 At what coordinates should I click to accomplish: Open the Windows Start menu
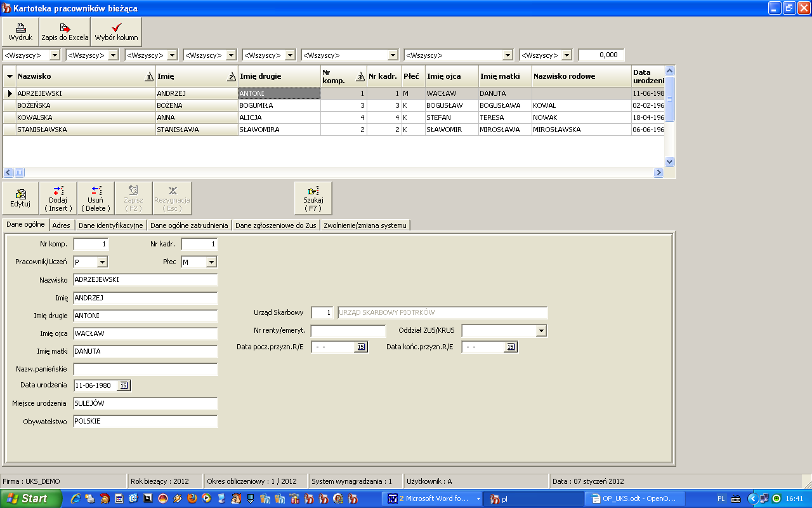tap(30, 498)
